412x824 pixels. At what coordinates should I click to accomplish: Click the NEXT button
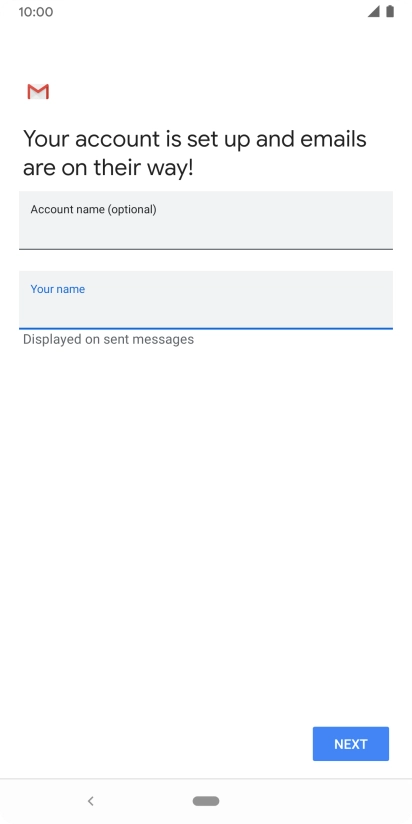(351, 744)
